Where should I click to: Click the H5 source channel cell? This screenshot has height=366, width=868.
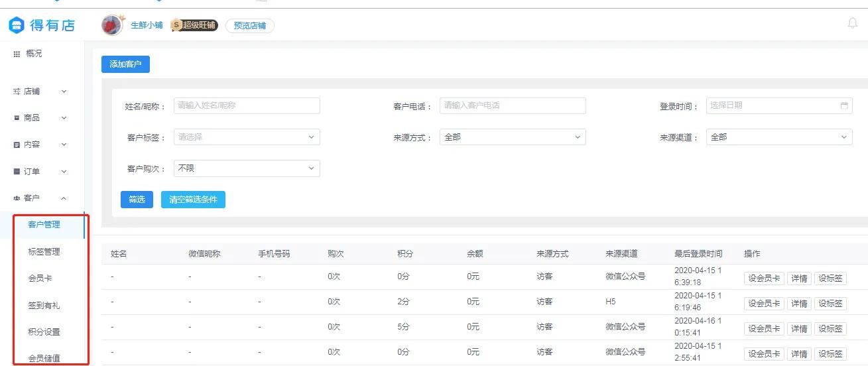tap(611, 302)
